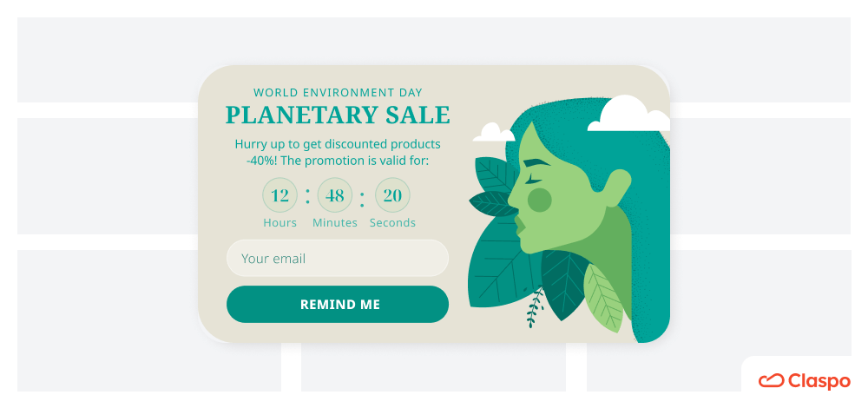Click the hours countdown circle showing 12
Screen dimensions: 868x408
click(280, 195)
